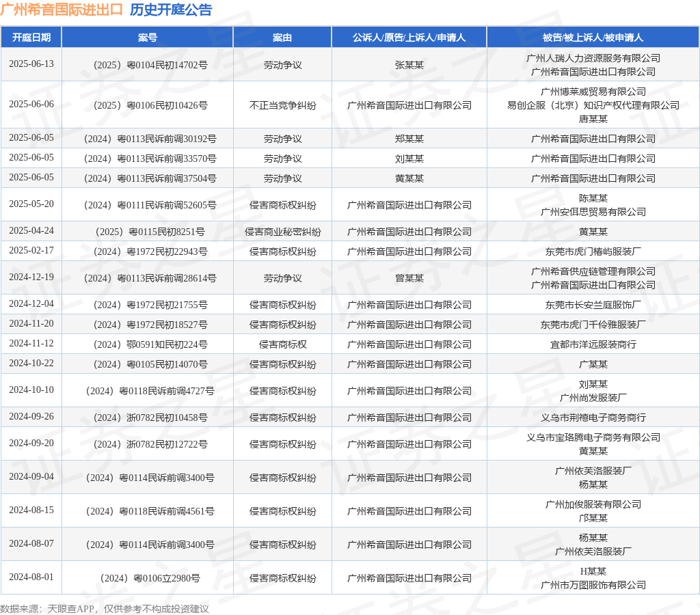Click the cause 侵害商业秘密纠纷
The height and width of the screenshot is (615, 700).
(282, 232)
